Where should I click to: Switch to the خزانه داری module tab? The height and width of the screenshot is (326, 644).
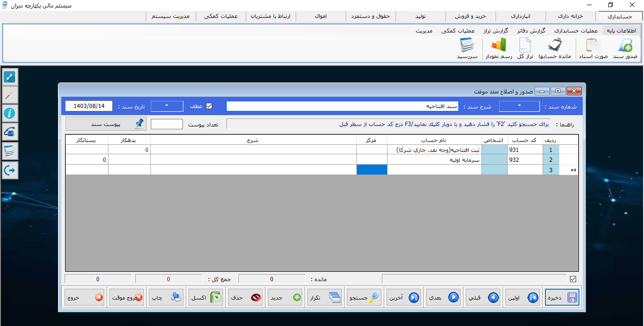(570, 16)
